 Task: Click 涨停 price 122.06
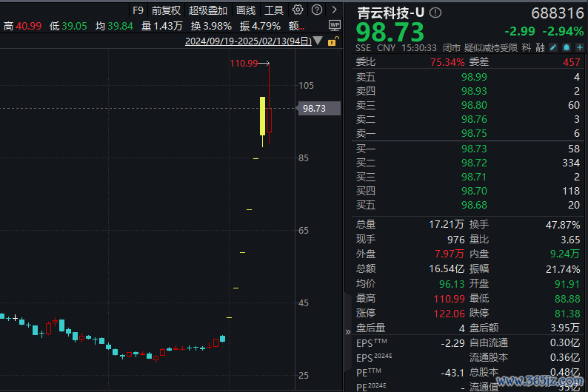450,314
